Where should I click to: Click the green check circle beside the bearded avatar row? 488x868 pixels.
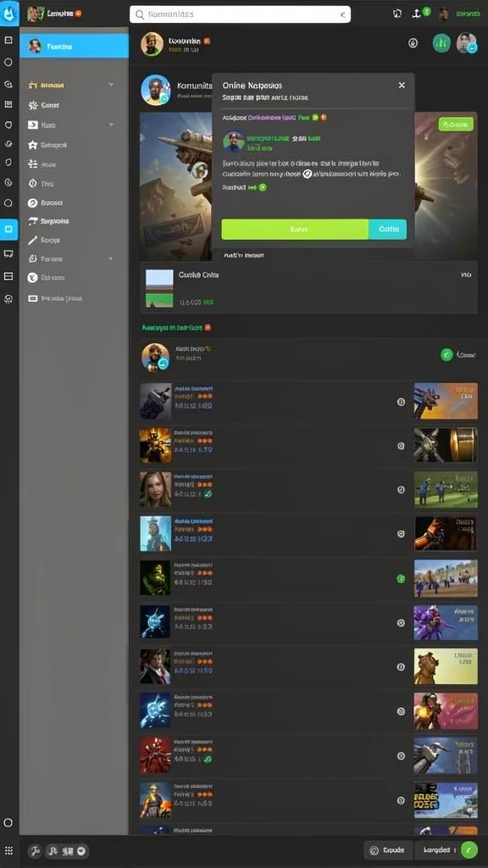(446, 355)
